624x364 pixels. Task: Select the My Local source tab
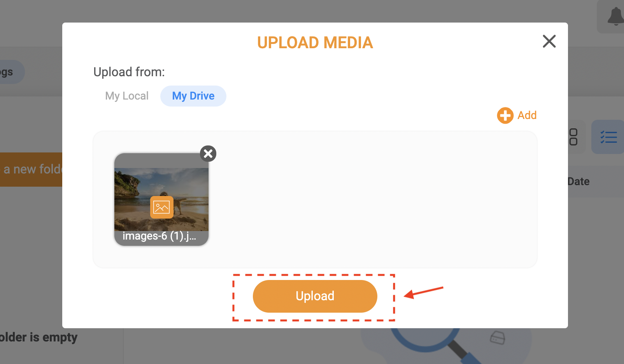(x=127, y=96)
